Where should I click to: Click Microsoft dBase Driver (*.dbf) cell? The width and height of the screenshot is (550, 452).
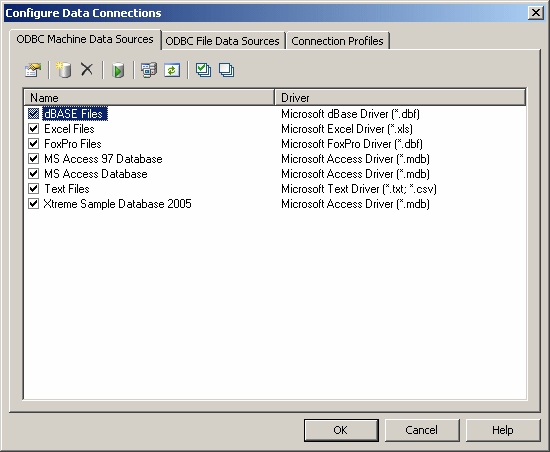[x=350, y=114]
